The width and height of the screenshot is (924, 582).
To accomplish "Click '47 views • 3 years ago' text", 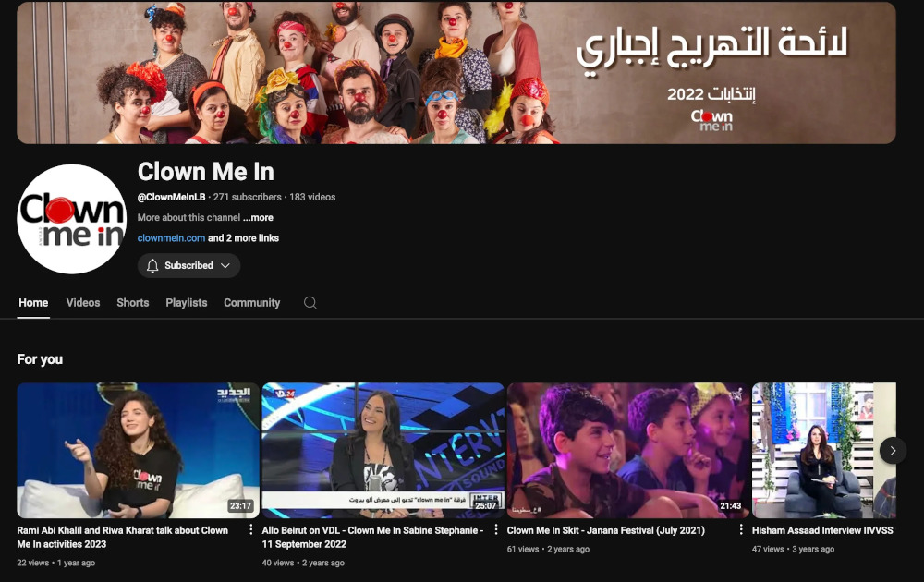I will [x=793, y=549].
